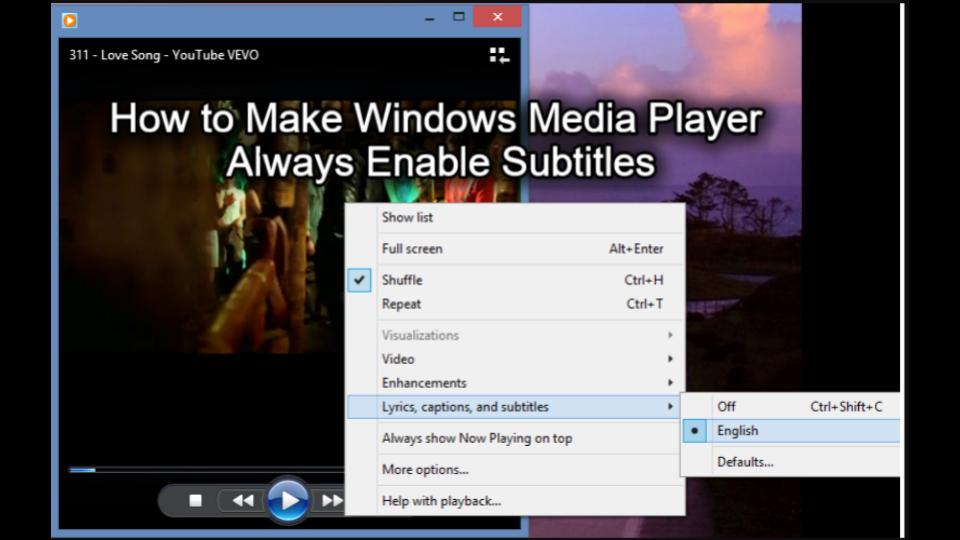
Task: Click Help with playback...
Action: click(441, 501)
